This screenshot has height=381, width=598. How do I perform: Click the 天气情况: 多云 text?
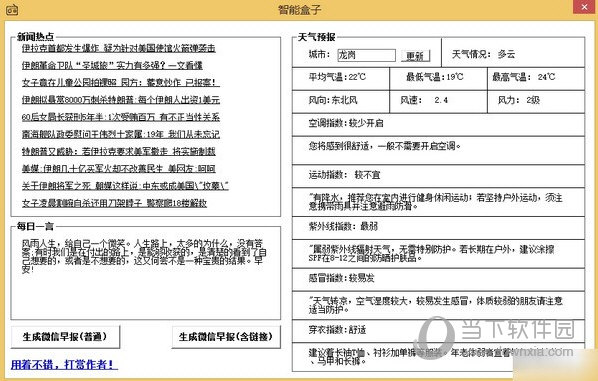click(x=484, y=54)
